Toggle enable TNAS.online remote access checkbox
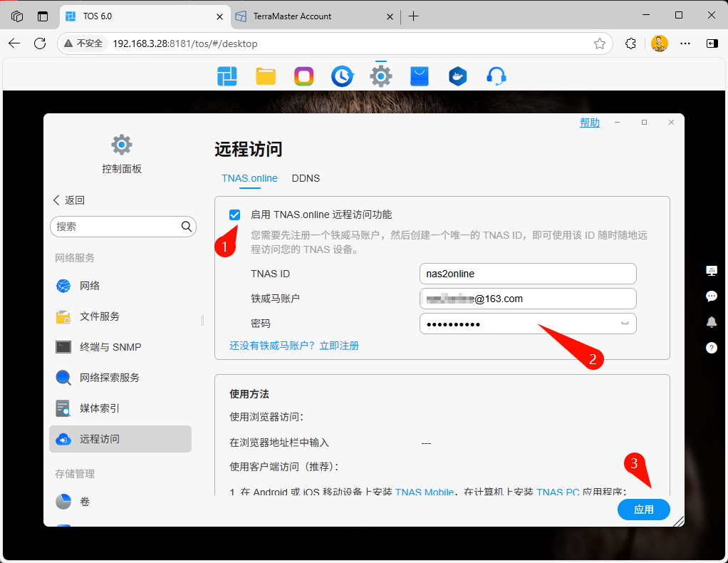The image size is (728, 563). coord(234,215)
